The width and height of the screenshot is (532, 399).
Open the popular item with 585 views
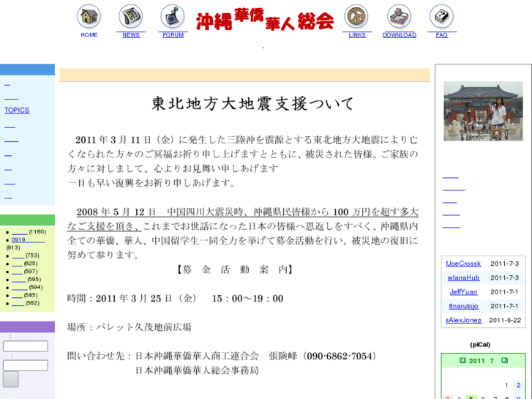pos(17,296)
